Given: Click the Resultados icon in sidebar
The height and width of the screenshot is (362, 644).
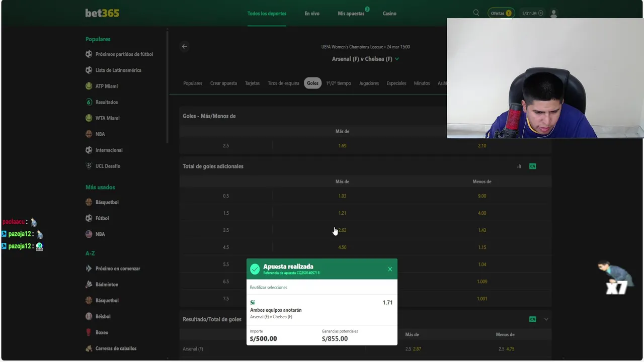Looking at the screenshot, I should pyautogui.click(x=89, y=102).
